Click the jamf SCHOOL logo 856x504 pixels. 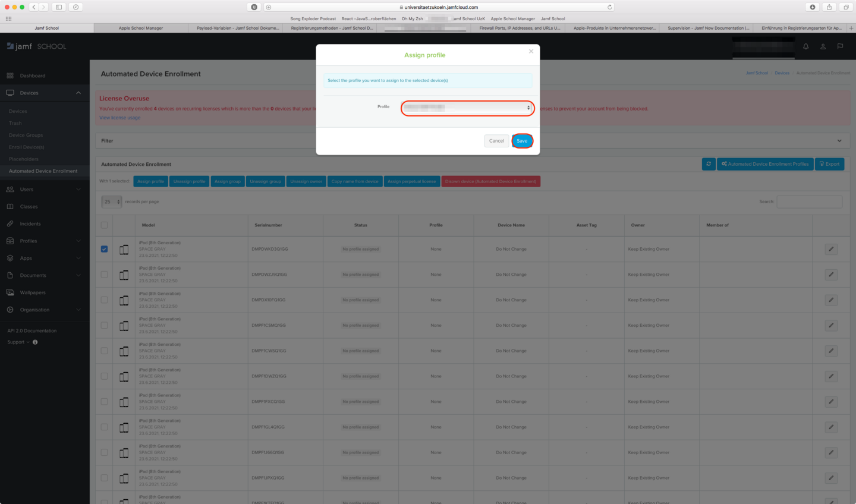pos(36,46)
